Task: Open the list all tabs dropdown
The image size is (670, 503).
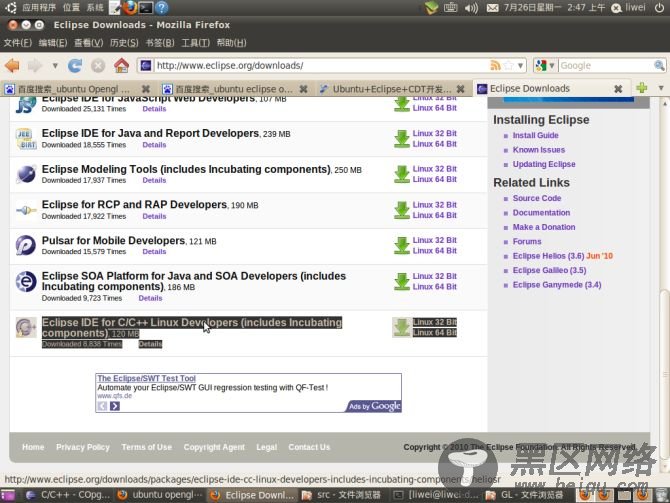Action: tap(661, 88)
